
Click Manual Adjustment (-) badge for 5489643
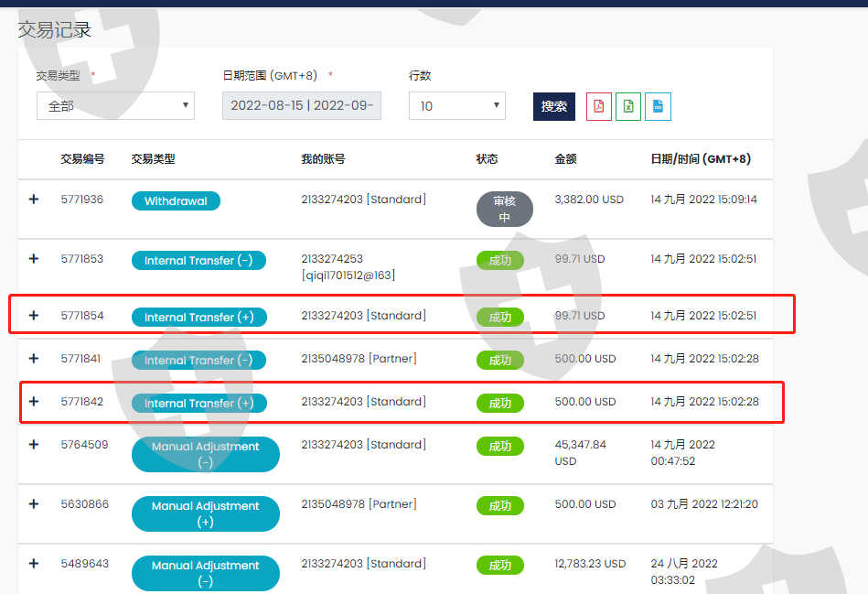coord(206,573)
